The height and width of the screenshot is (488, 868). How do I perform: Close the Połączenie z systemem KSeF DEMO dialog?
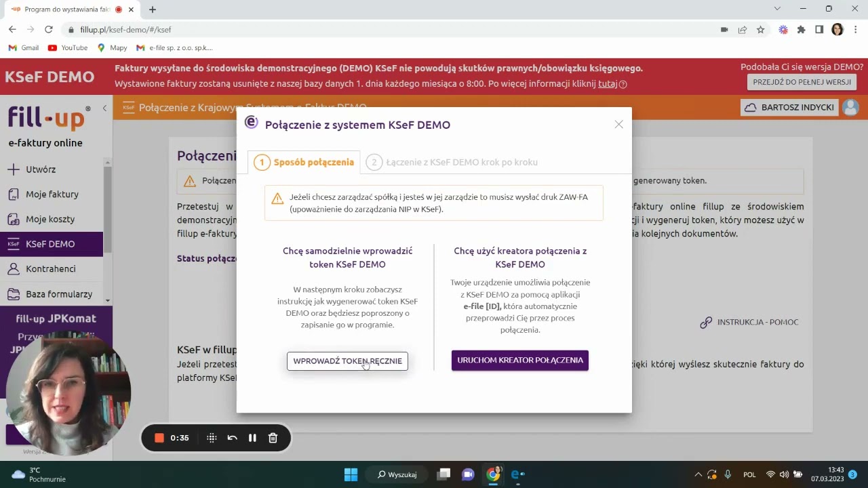(x=618, y=124)
